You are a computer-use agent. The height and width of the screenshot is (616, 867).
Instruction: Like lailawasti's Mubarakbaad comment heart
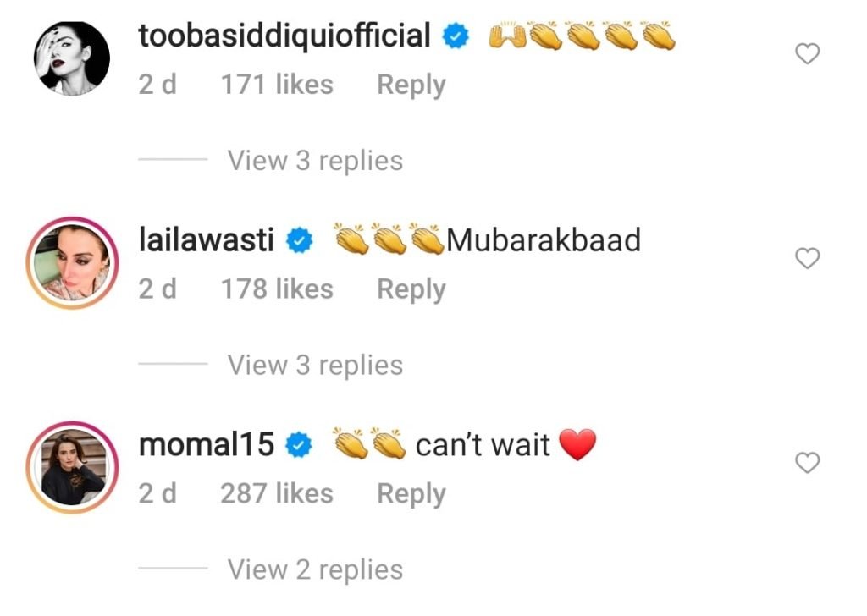pos(807,258)
